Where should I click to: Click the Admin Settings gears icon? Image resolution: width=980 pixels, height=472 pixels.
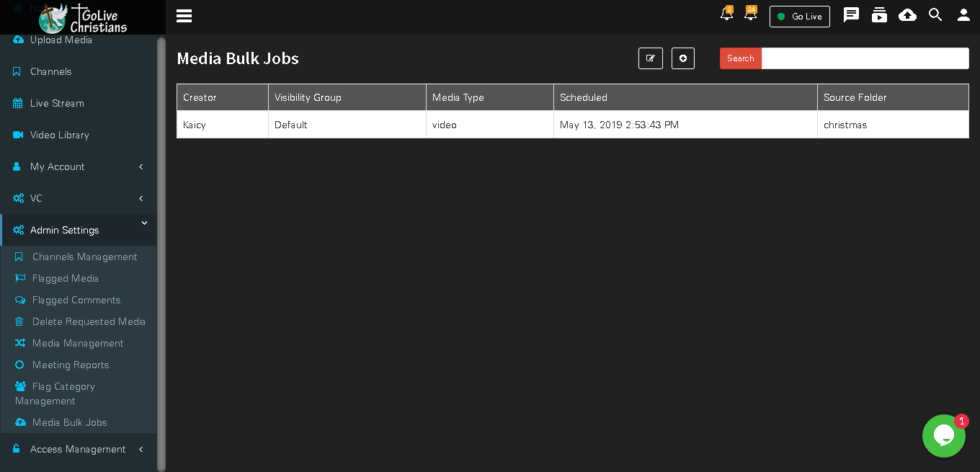[18, 230]
